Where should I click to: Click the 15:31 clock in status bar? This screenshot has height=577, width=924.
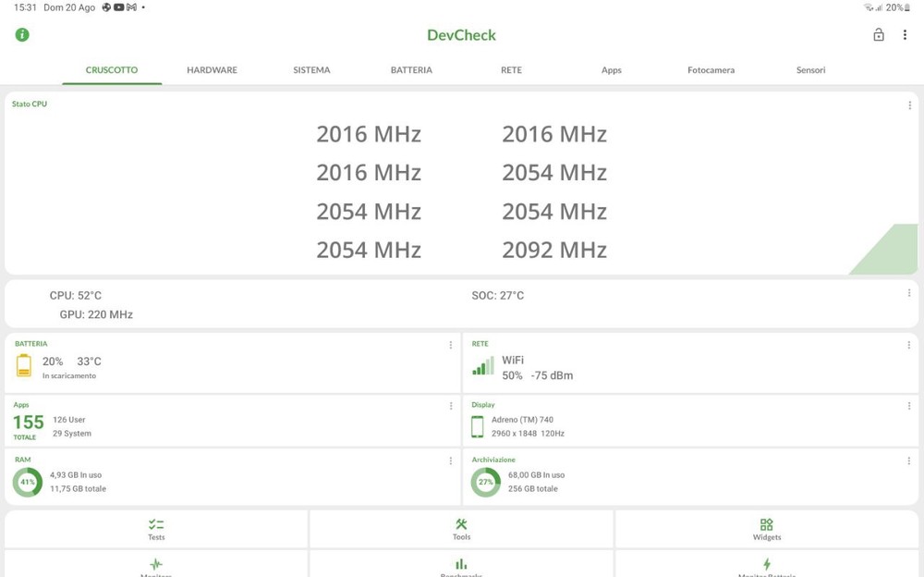pos(25,7)
